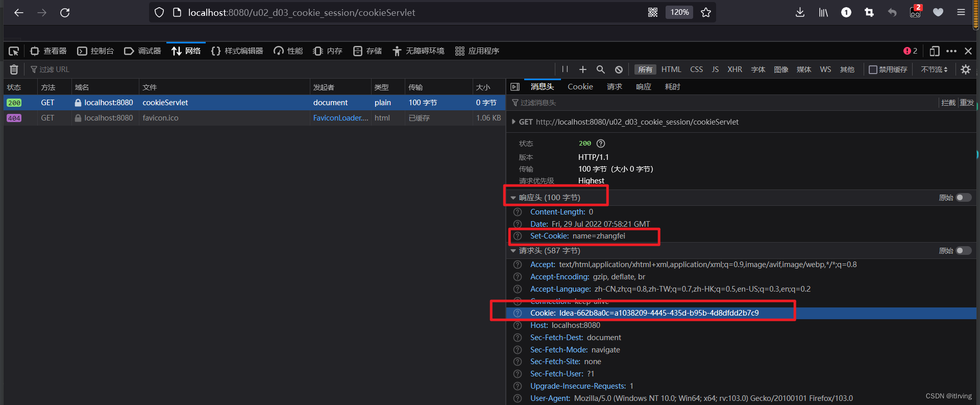Open devtools more options ellipsis
This screenshot has width=980, height=405.
pyautogui.click(x=951, y=51)
